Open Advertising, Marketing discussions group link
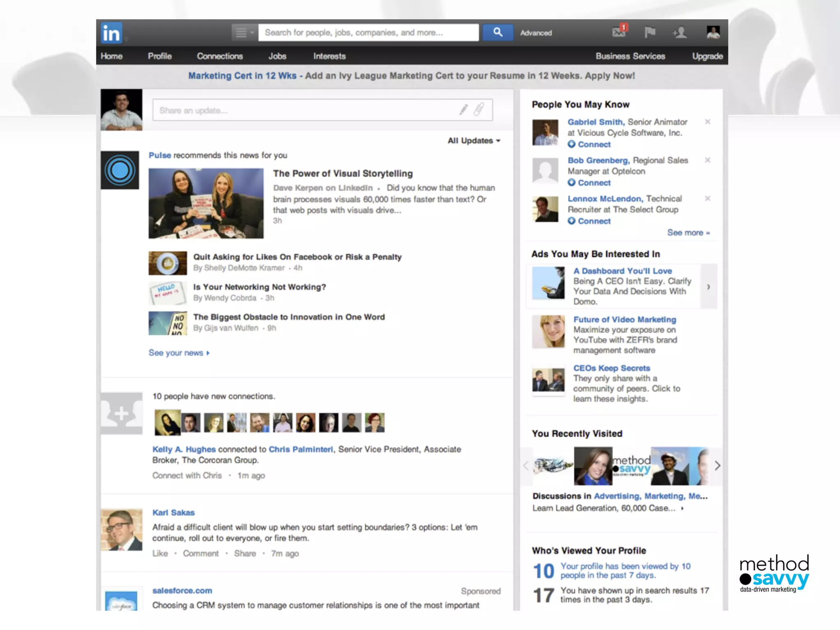The width and height of the screenshot is (840, 630). 651,496
